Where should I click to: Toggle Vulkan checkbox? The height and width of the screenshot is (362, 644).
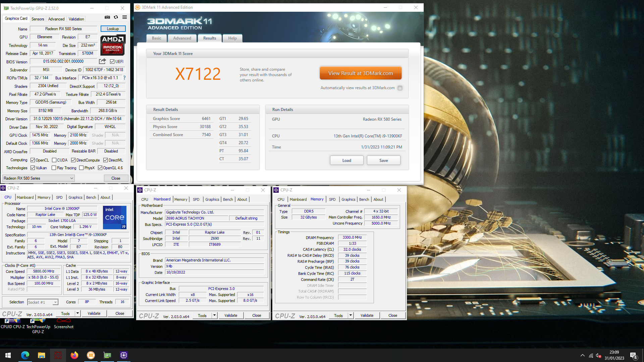tap(33, 168)
